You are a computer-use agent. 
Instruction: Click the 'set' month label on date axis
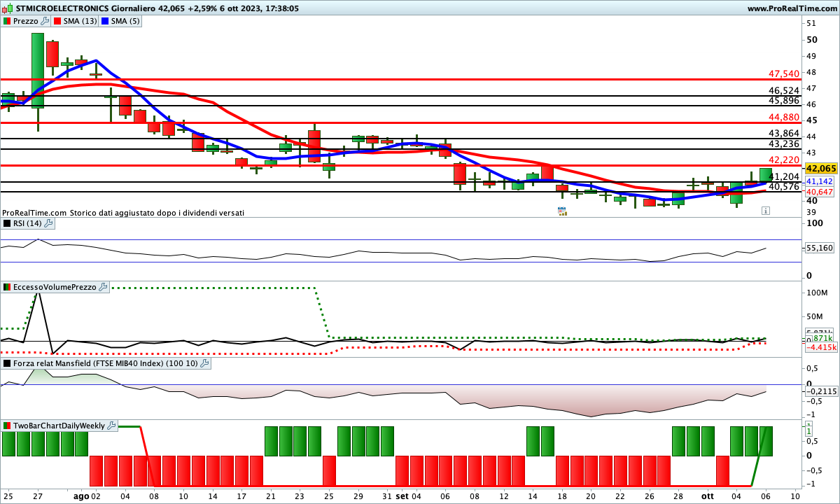coord(402,496)
